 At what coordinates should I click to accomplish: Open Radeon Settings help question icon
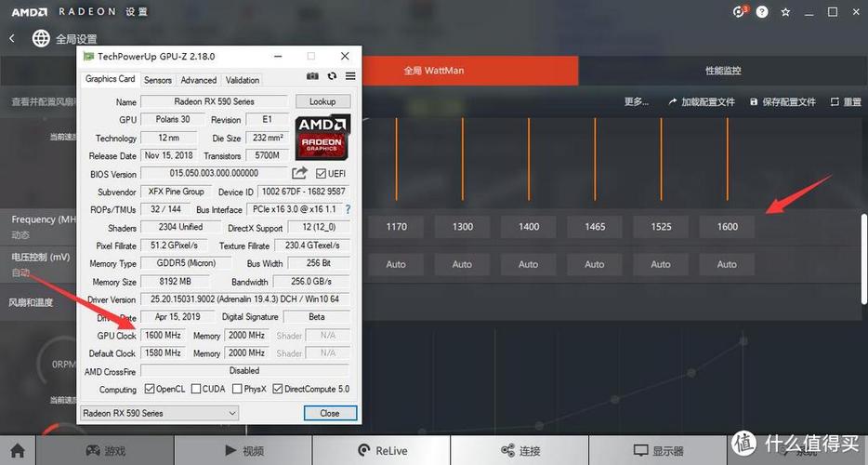[x=762, y=12]
